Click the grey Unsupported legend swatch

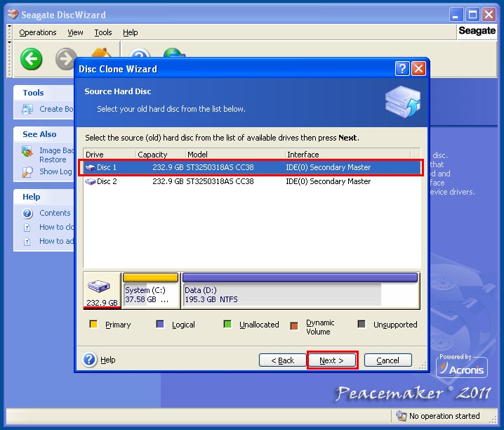pos(362,324)
